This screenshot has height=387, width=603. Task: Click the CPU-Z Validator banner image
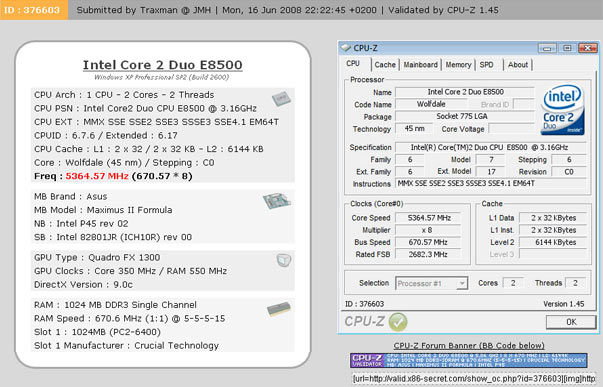pos(469,360)
